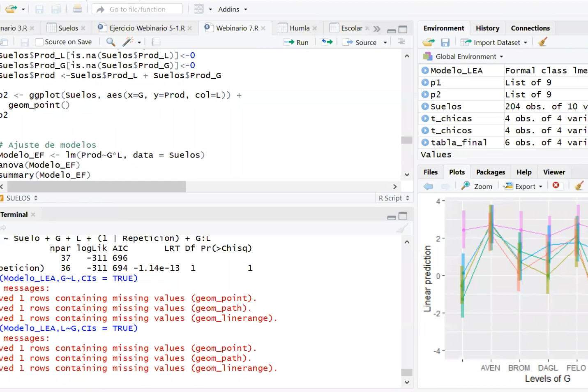Click the clear environment broom icon
588x392 pixels.
542,42
